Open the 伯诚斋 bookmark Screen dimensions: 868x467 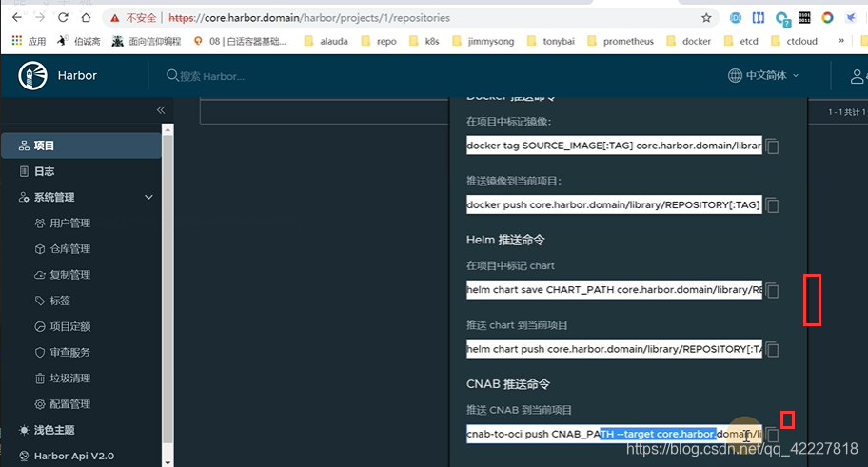click(79, 41)
